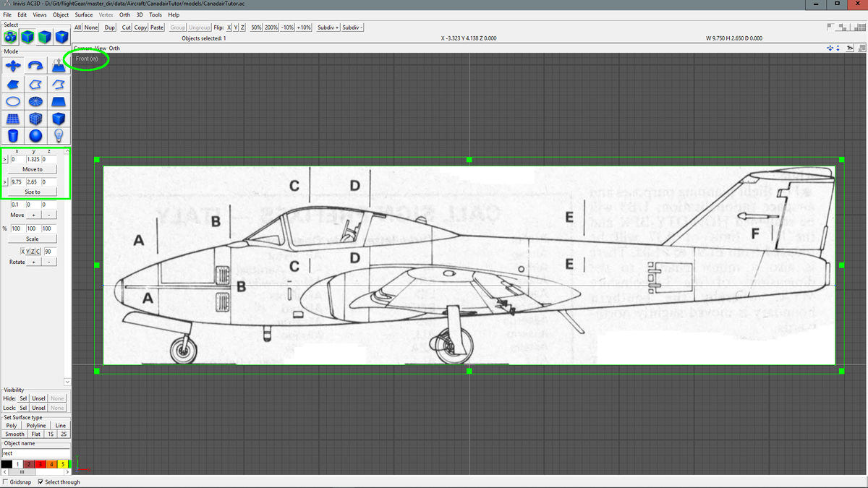Select the Light creation tool
This screenshot has height=488, width=868.
point(59,135)
